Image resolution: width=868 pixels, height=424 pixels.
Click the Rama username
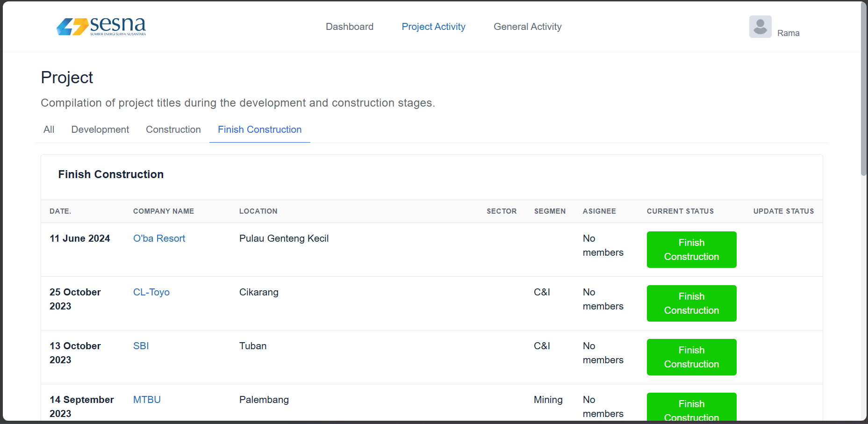(x=788, y=33)
